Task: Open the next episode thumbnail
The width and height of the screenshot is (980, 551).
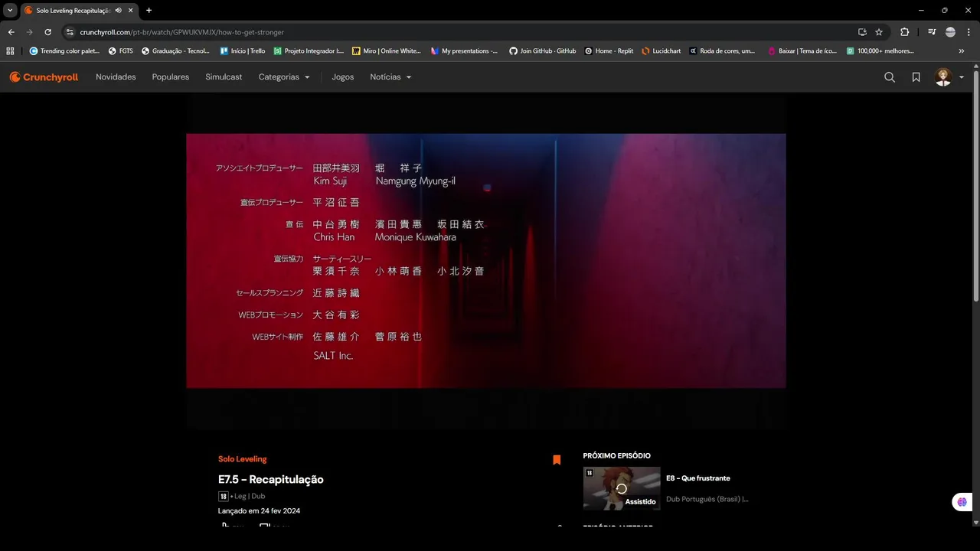Action: (622, 488)
